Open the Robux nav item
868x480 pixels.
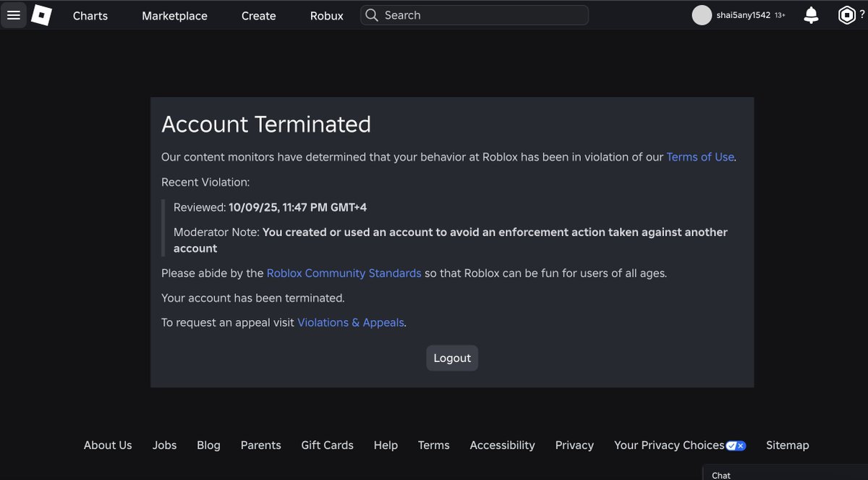(327, 15)
